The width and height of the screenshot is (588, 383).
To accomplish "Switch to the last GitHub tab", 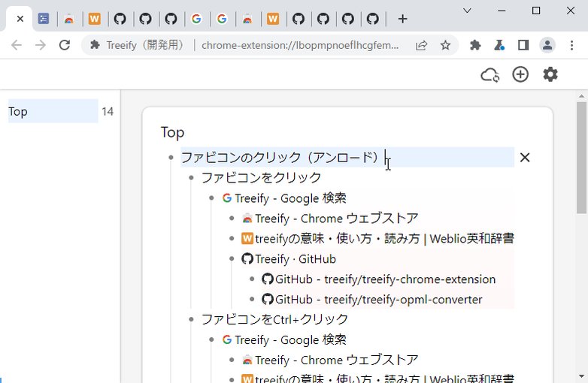I will point(373,19).
